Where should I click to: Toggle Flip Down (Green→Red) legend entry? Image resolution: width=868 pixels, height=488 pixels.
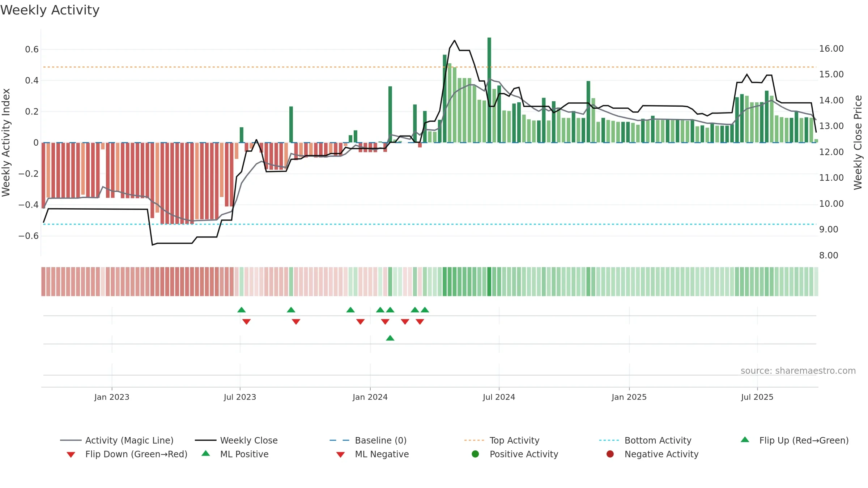(127, 454)
